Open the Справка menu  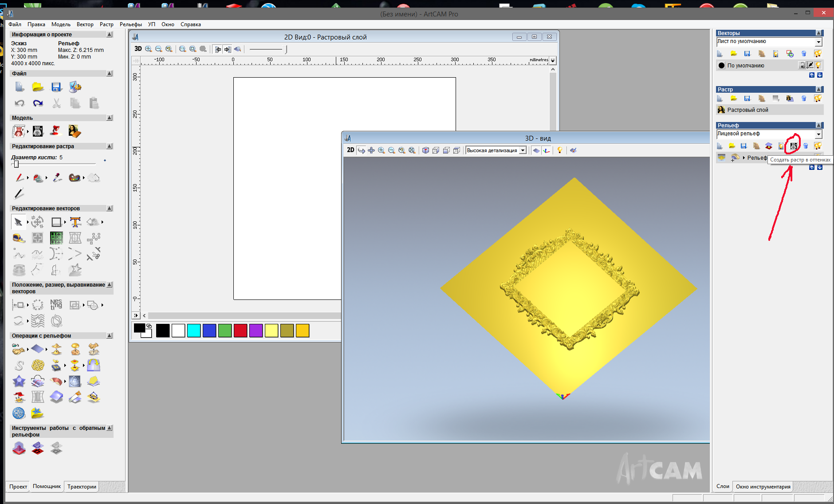pyautogui.click(x=191, y=24)
